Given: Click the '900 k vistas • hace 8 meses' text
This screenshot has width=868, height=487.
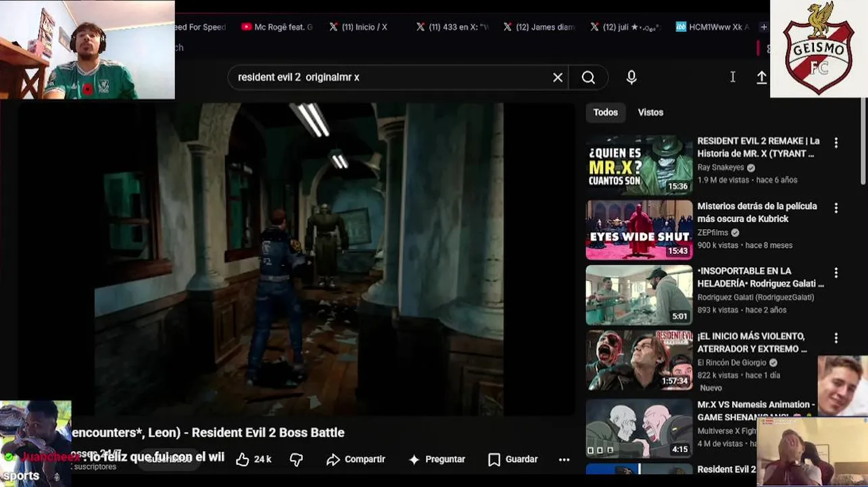Looking at the screenshot, I should point(744,245).
